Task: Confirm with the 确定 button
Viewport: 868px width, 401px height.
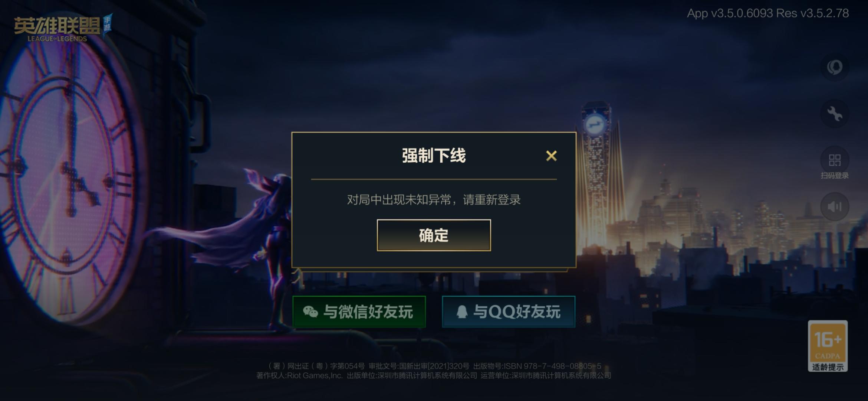Action: pos(434,235)
